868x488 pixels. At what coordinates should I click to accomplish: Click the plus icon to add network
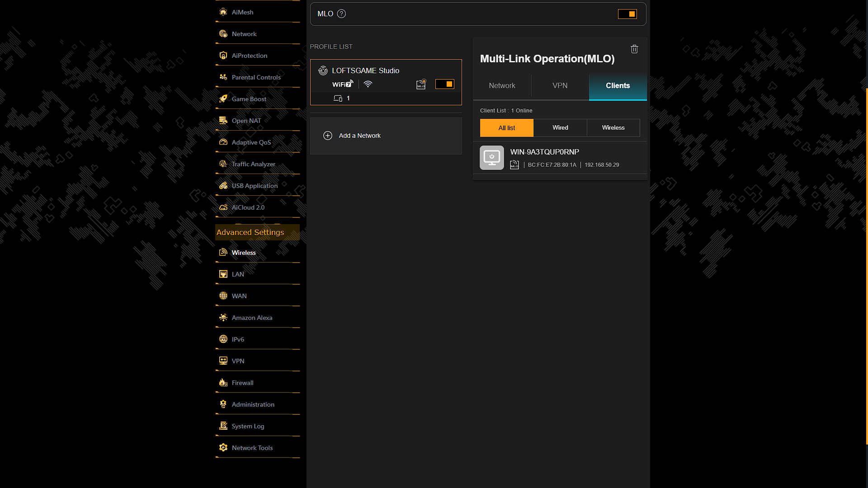(x=328, y=136)
